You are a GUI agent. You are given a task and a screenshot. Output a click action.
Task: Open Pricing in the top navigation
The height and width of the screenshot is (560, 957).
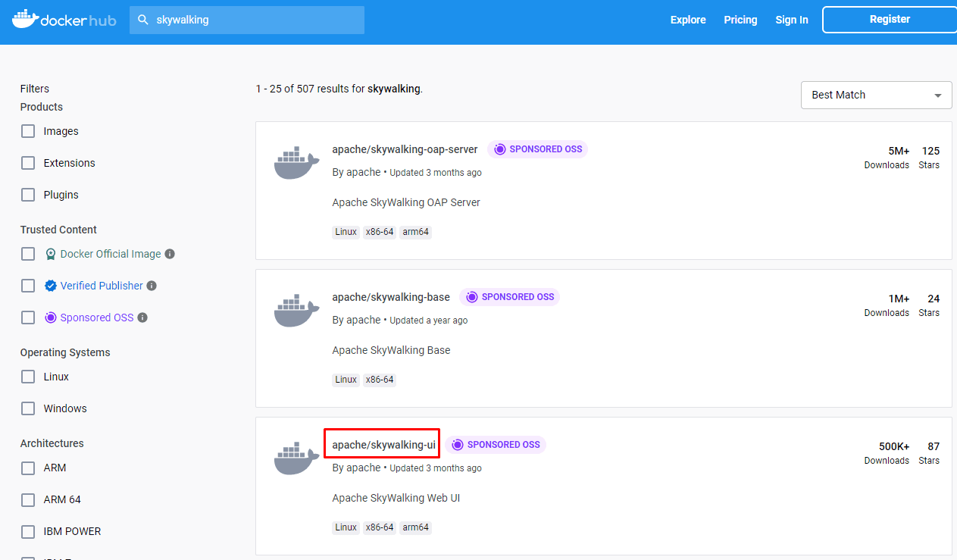[x=740, y=20]
